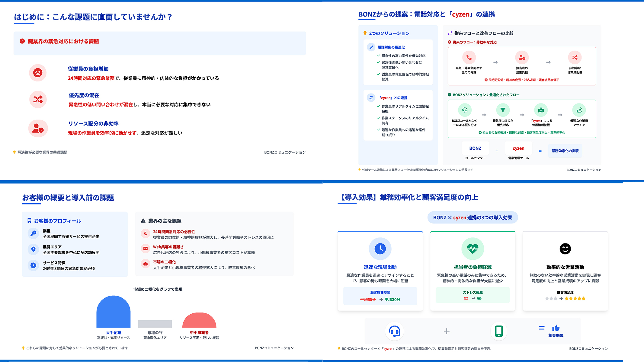Click the BONZ × cyzen 連携の3つの導入効果 pill
Image resolution: width=644 pixels, height=362 pixels.
coord(473,218)
